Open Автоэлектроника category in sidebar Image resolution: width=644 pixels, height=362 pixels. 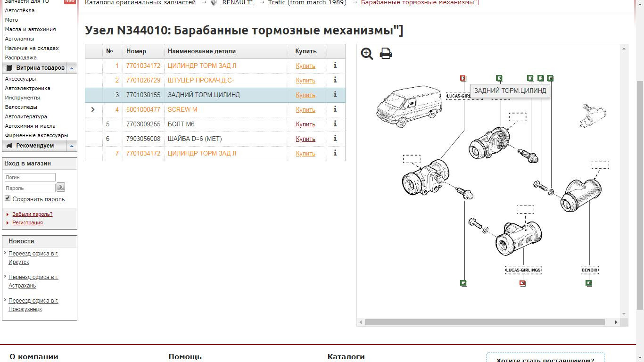click(x=28, y=88)
